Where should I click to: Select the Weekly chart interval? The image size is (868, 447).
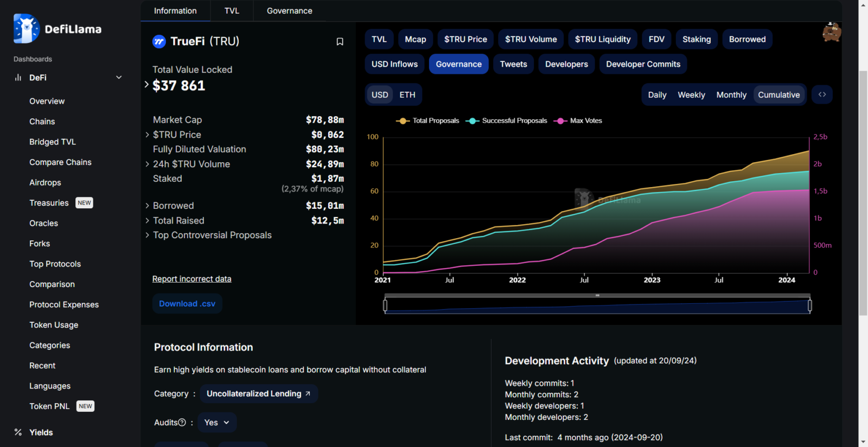coord(692,95)
